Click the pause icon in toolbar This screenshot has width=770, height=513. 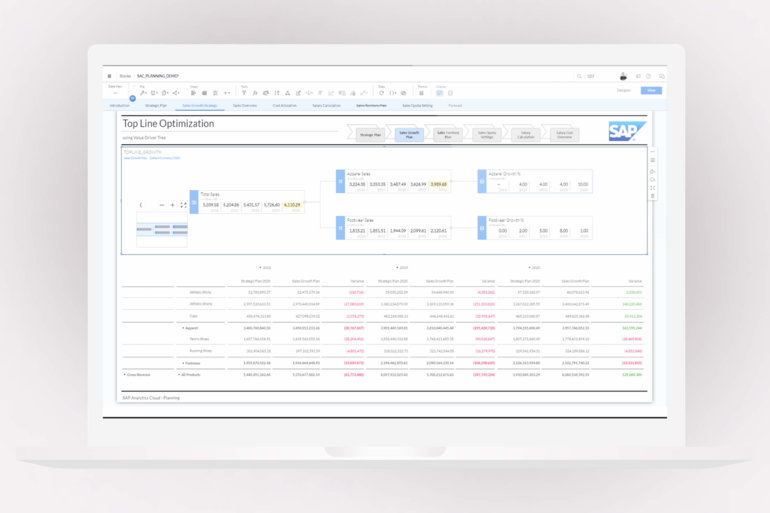coord(421,93)
